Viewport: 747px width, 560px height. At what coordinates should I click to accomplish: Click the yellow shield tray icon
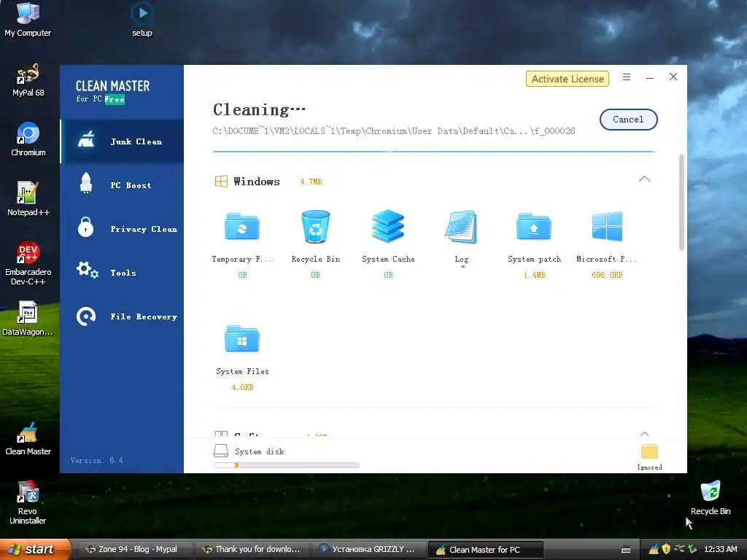666,549
